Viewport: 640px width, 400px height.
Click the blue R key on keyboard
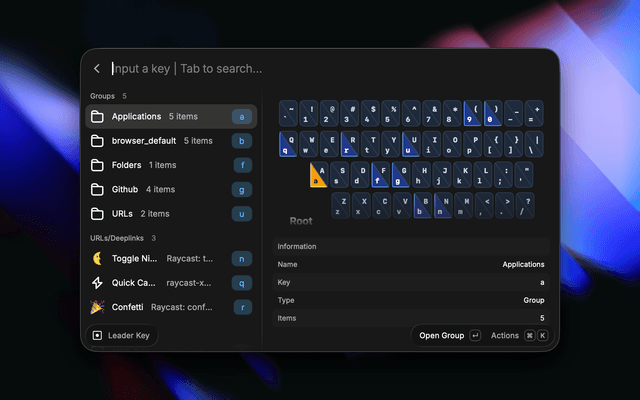click(350, 144)
